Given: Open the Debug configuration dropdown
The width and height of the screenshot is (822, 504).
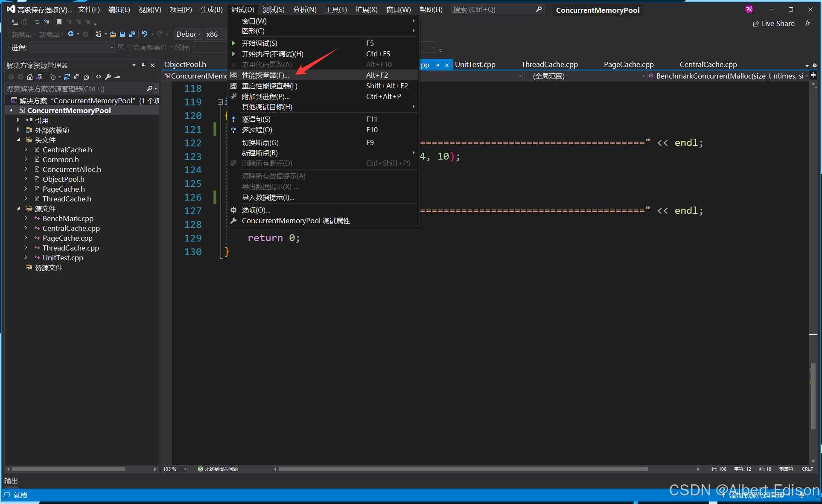Looking at the screenshot, I should point(188,34).
